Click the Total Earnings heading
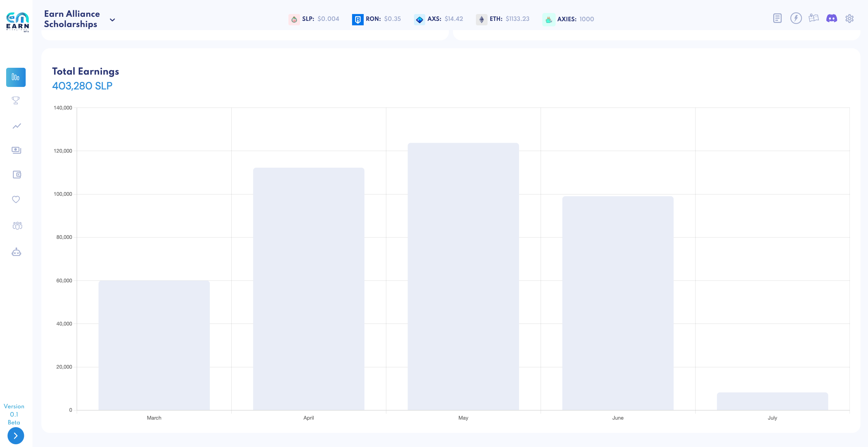 [86, 71]
